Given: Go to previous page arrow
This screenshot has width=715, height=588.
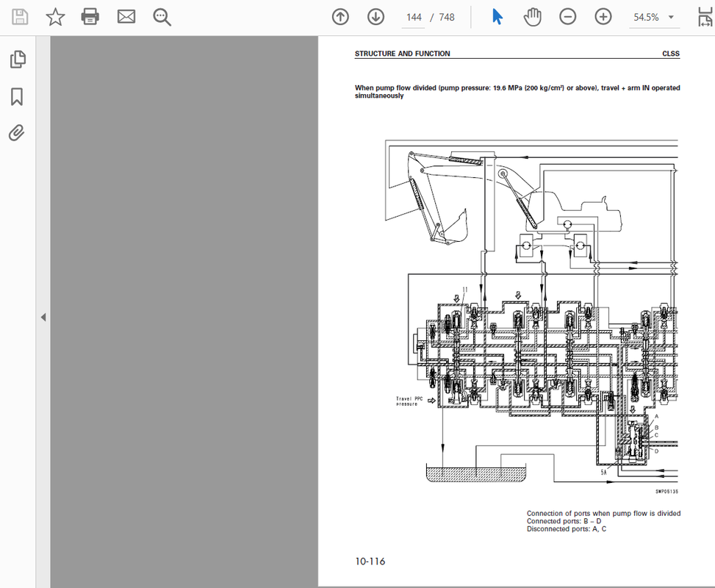Looking at the screenshot, I should point(340,18).
